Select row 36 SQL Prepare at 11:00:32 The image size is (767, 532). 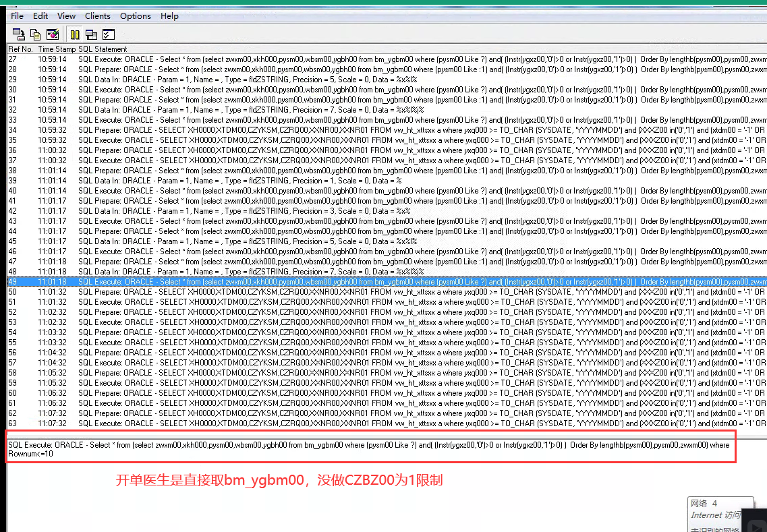(387, 150)
